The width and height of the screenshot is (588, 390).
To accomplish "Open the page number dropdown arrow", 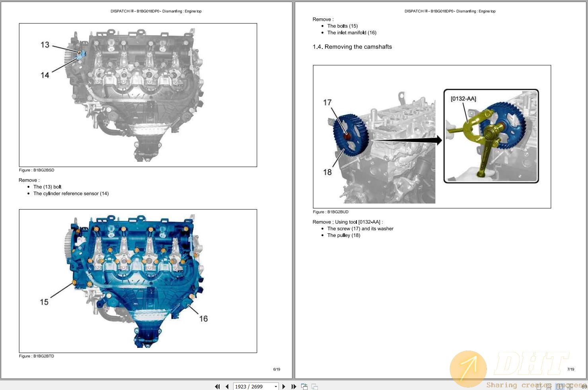I will point(276,386).
